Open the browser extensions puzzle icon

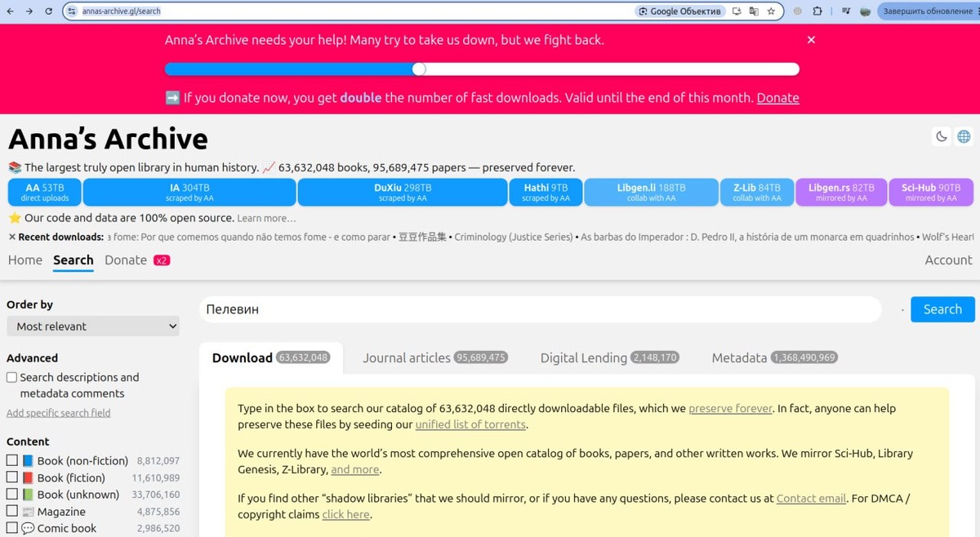[817, 11]
